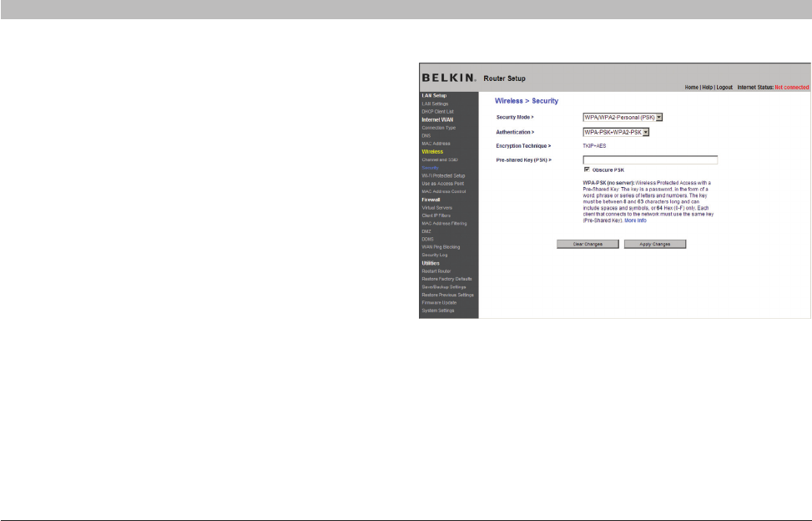Select the Firewall section heading
The width and height of the screenshot is (812, 521).
click(x=431, y=200)
